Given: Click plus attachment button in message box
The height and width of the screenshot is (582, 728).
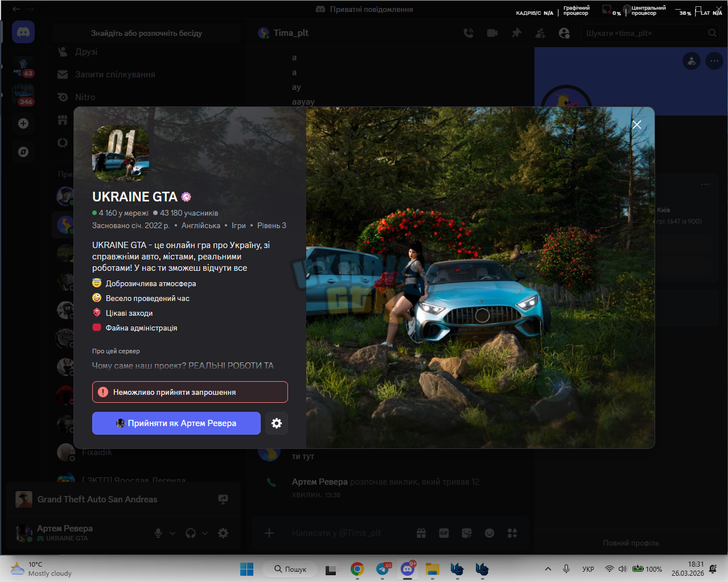Looking at the screenshot, I should [x=269, y=533].
